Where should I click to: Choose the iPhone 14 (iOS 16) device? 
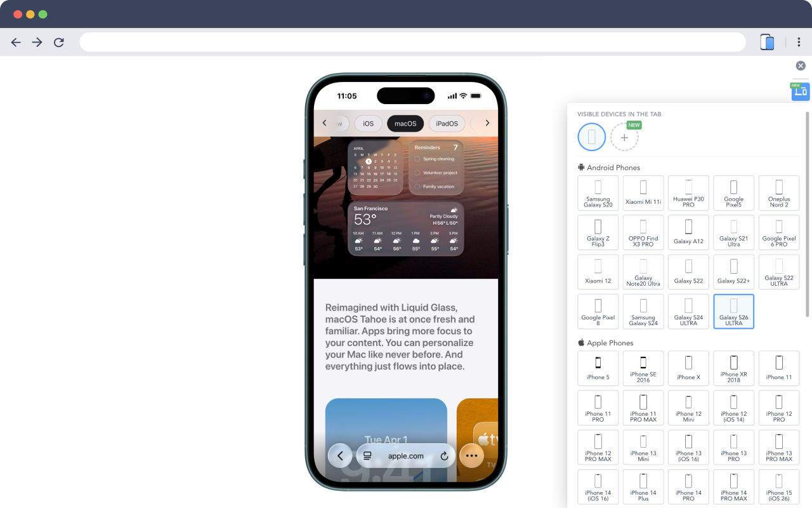pyautogui.click(x=598, y=487)
